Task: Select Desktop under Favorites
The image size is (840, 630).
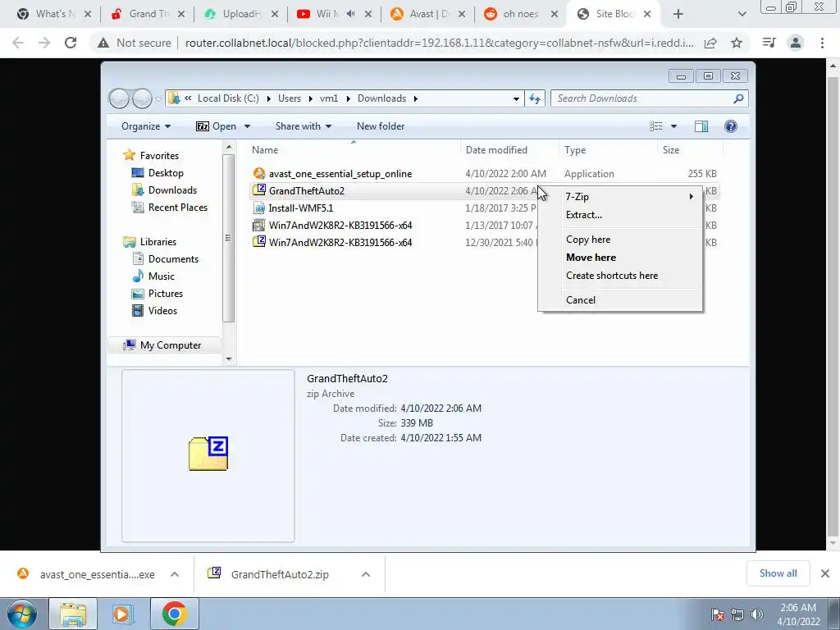Action: pos(166,173)
